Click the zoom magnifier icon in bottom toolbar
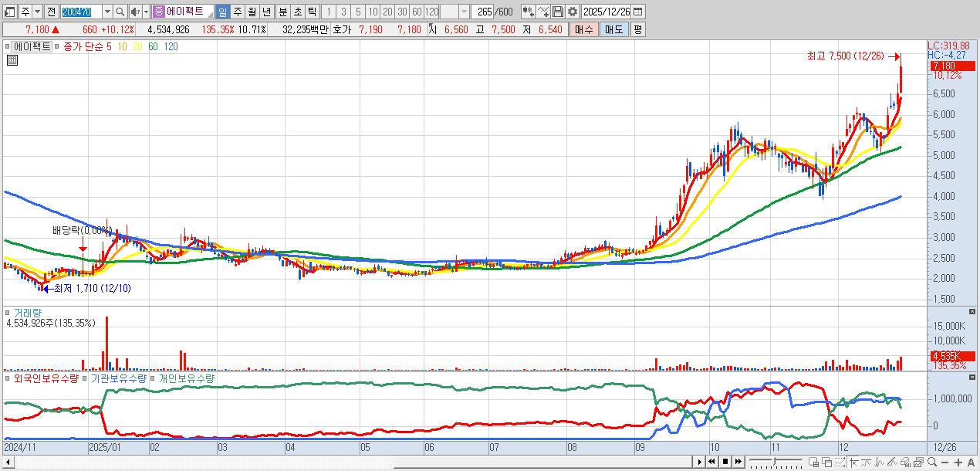The height and width of the screenshot is (471, 980). 931,462
